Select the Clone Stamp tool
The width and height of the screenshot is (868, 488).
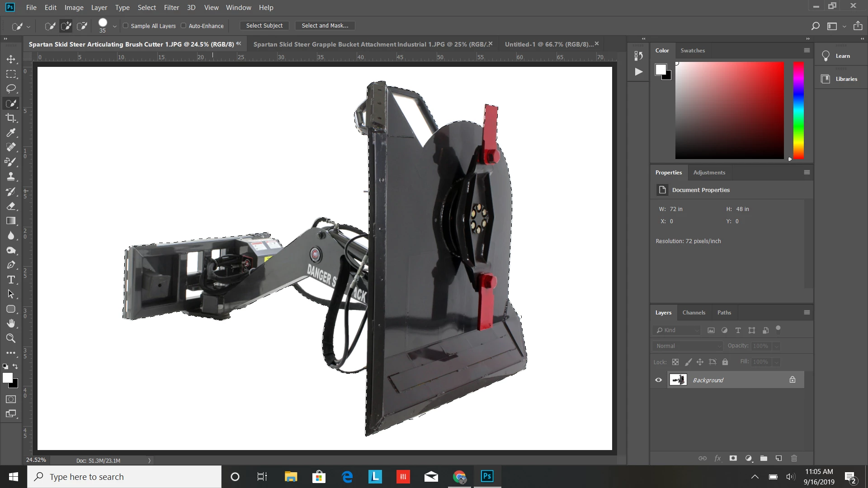(x=11, y=177)
